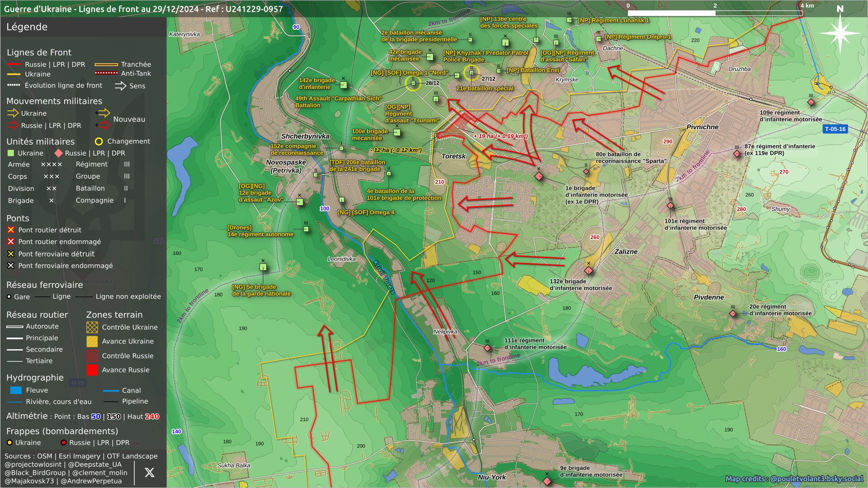
Task: Click the "- 12 ha (- 0.12 km²)" annotation
Action: coord(396,150)
